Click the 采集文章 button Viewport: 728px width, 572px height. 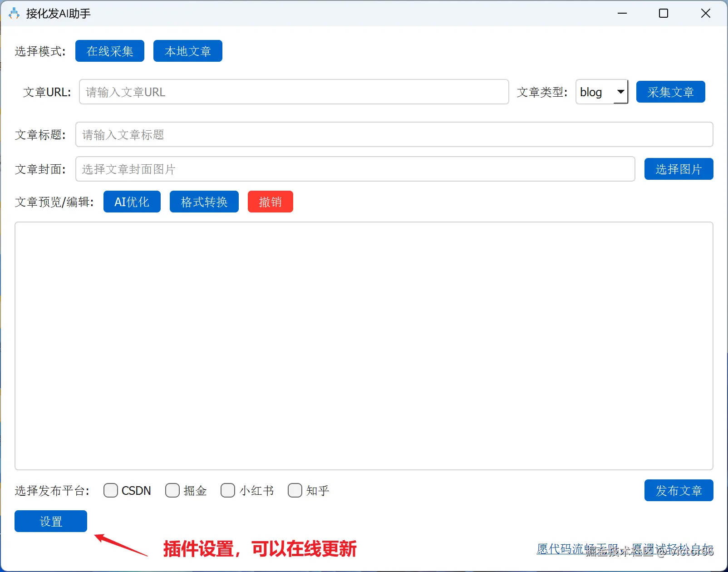tap(671, 92)
